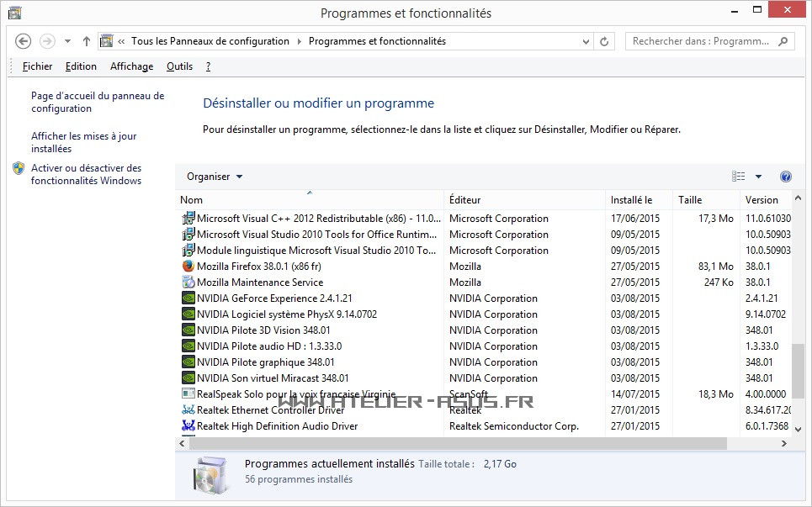Click the help question mark icon

click(786, 177)
